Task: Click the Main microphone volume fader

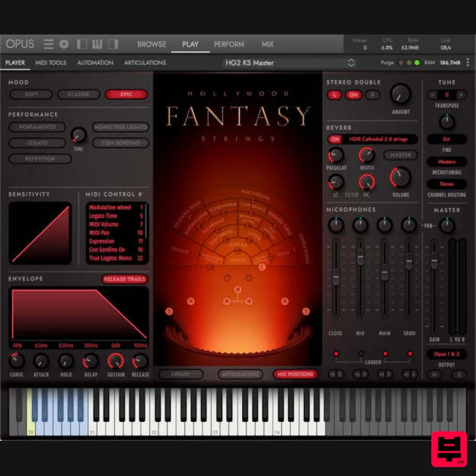Action: (x=384, y=272)
